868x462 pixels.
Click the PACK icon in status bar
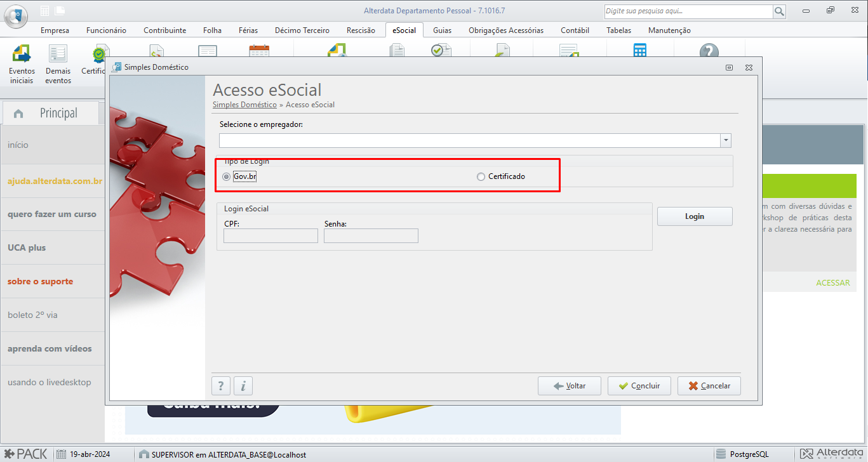coord(25,454)
